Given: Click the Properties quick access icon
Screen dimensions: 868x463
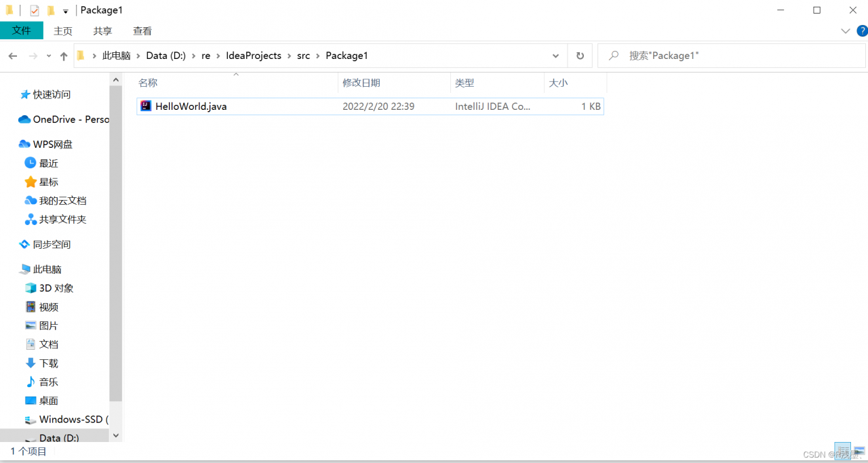Looking at the screenshot, I should 35,10.
